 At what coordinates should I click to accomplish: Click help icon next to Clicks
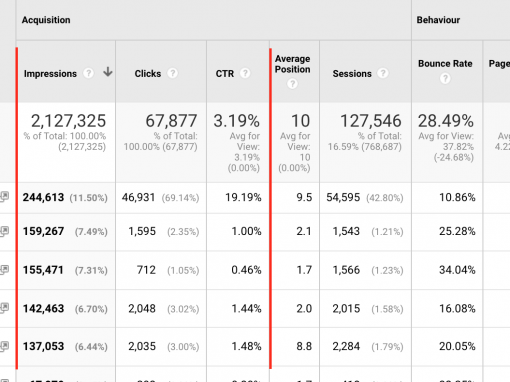pyautogui.click(x=172, y=73)
